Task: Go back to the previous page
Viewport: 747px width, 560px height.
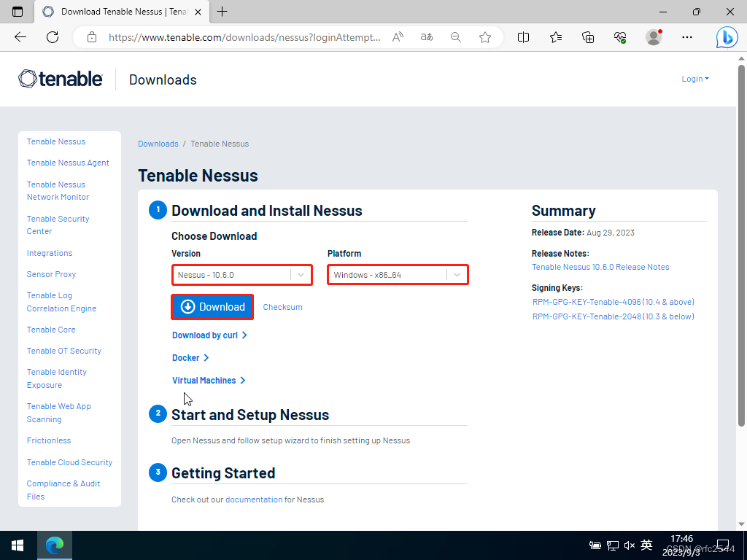Action: tap(20, 37)
